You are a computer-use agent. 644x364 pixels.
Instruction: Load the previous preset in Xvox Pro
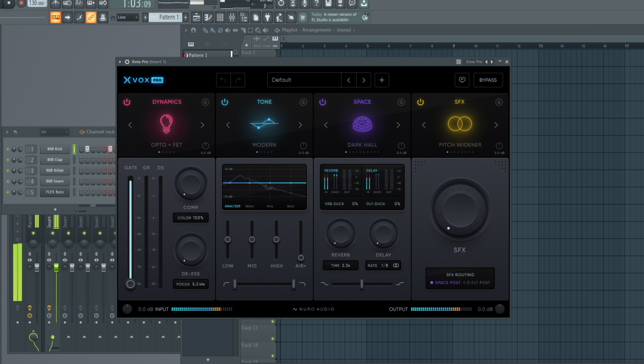[348, 80]
